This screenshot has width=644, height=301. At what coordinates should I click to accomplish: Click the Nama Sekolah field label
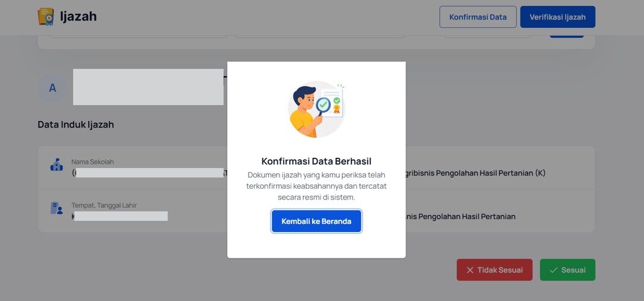(x=92, y=162)
